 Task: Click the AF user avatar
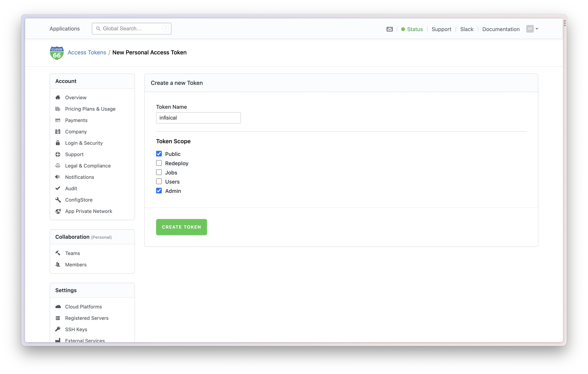click(x=530, y=29)
